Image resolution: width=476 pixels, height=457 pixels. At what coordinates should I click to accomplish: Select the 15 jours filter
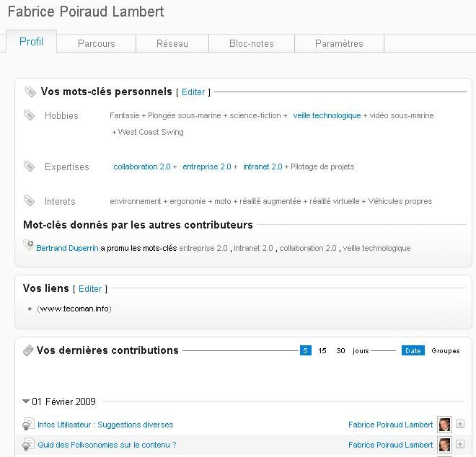click(x=322, y=350)
